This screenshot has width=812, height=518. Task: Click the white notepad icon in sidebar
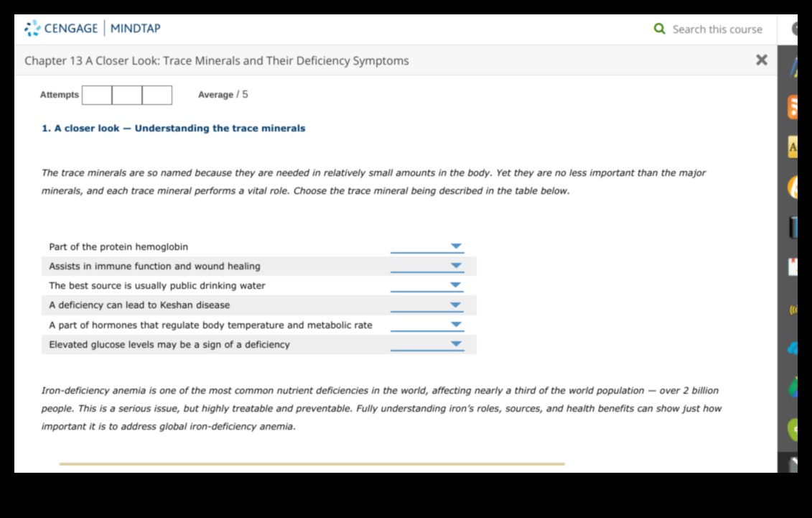pyautogui.click(x=793, y=267)
